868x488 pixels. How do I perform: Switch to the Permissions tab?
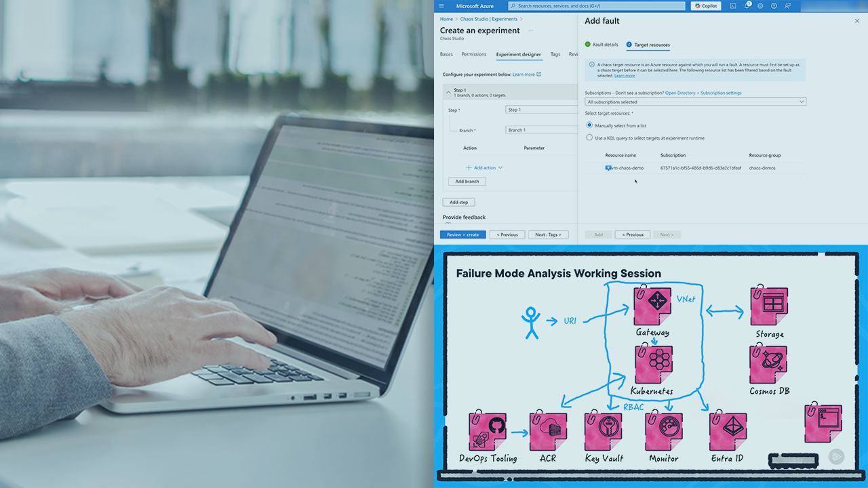(x=474, y=54)
